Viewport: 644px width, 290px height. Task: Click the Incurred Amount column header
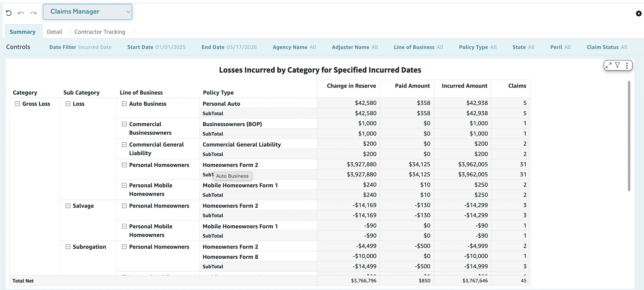click(464, 86)
